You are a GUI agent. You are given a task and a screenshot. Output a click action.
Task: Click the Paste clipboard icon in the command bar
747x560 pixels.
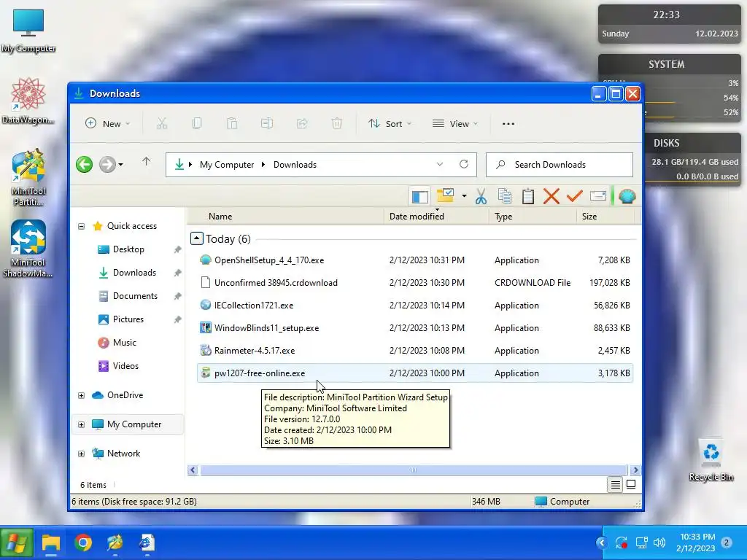pos(232,124)
